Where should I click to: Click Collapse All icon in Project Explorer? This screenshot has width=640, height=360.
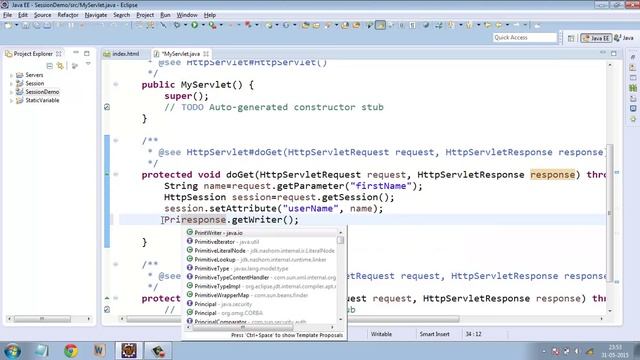(49, 66)
